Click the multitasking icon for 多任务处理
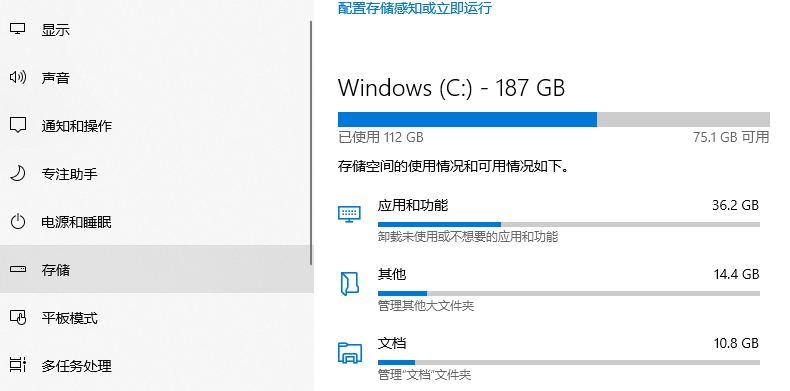 [x=18, y=365]
